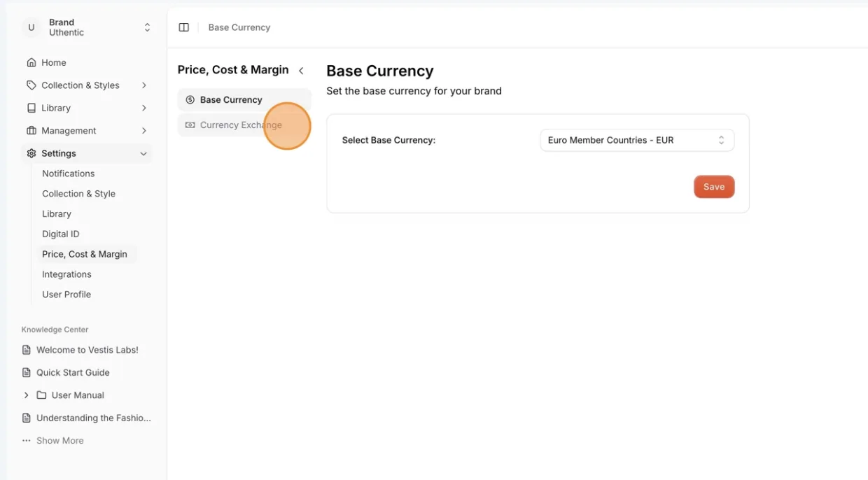Open User Profile settings

tap(66, 295)
